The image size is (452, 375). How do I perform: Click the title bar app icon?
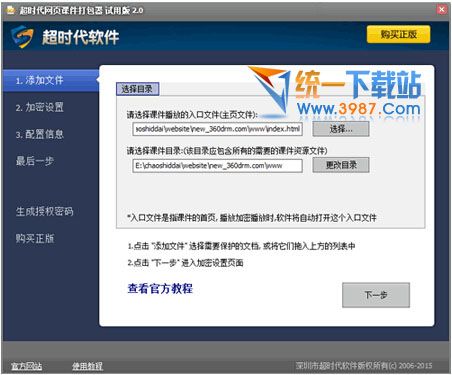click(x=11, y=10)
